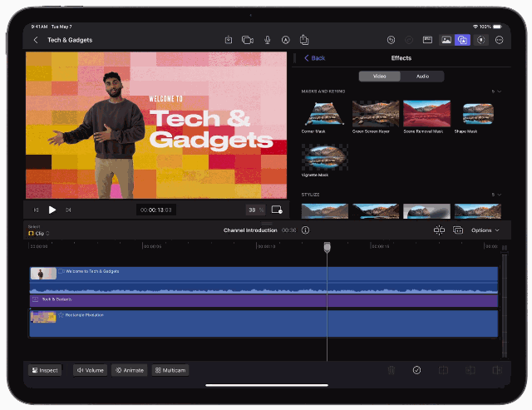
Task: Jump to previous edit point
Action: 36,210
